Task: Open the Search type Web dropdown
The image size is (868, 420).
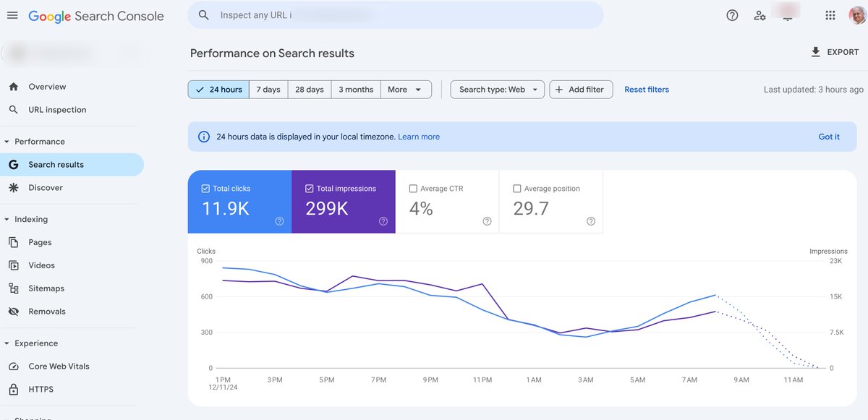Action: click(x=497, y=89)
